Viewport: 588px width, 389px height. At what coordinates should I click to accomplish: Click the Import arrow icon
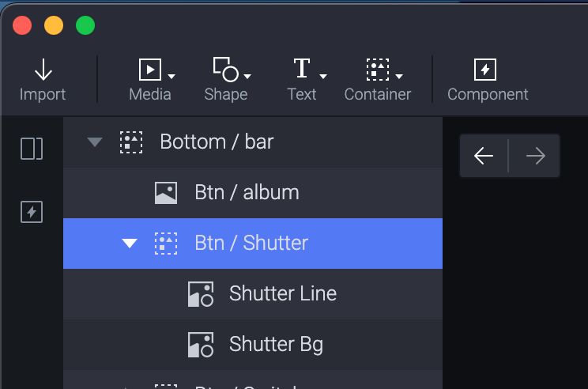pyautogui.click(x=43, y=70)
